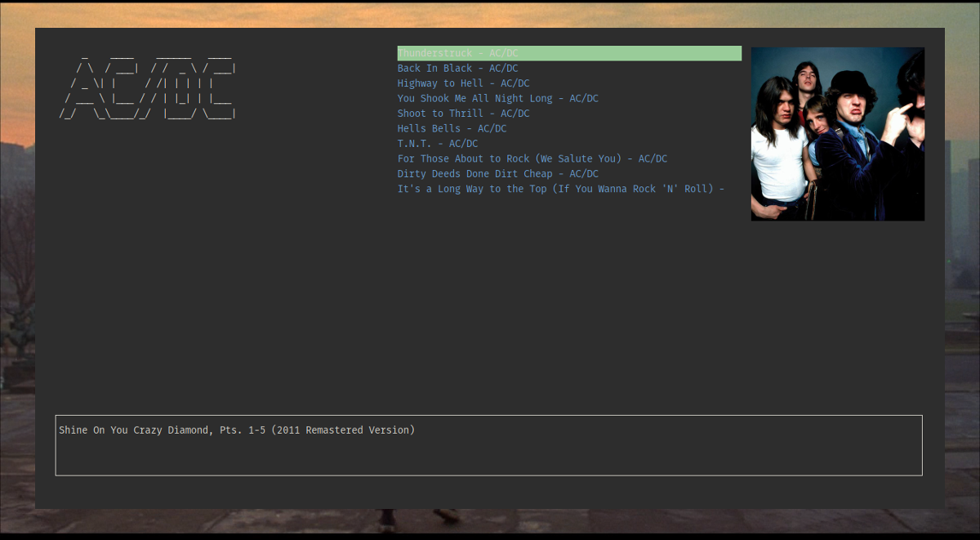Click the AC/DC band photo thumbnail
980x540 pixels.
837,133
